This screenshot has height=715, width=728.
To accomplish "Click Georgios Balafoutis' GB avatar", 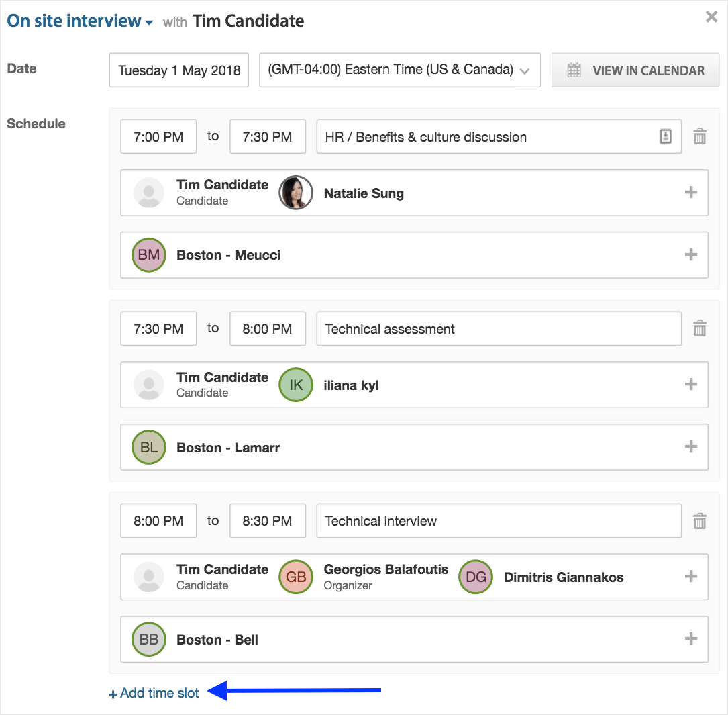I will [295, 576].
